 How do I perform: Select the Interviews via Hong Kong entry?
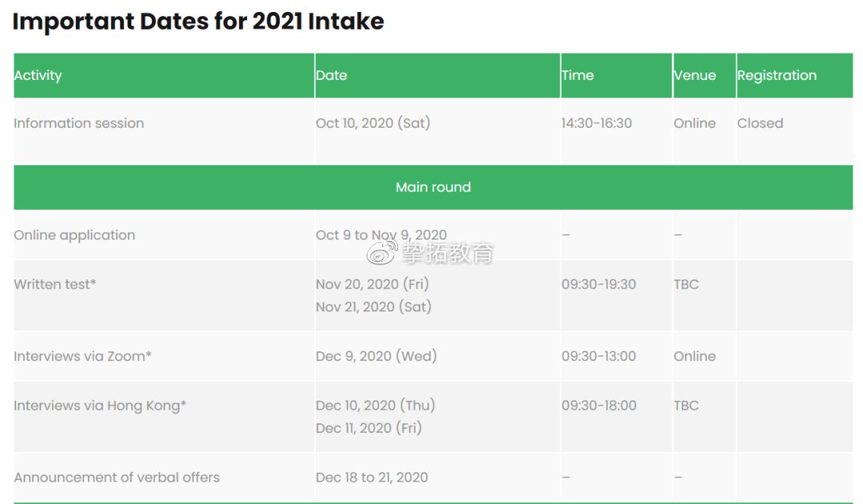tap(100, 406)
